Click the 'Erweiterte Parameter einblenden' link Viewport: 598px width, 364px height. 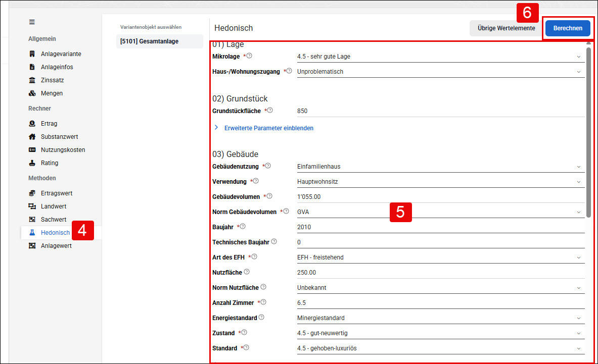point(269,128)
